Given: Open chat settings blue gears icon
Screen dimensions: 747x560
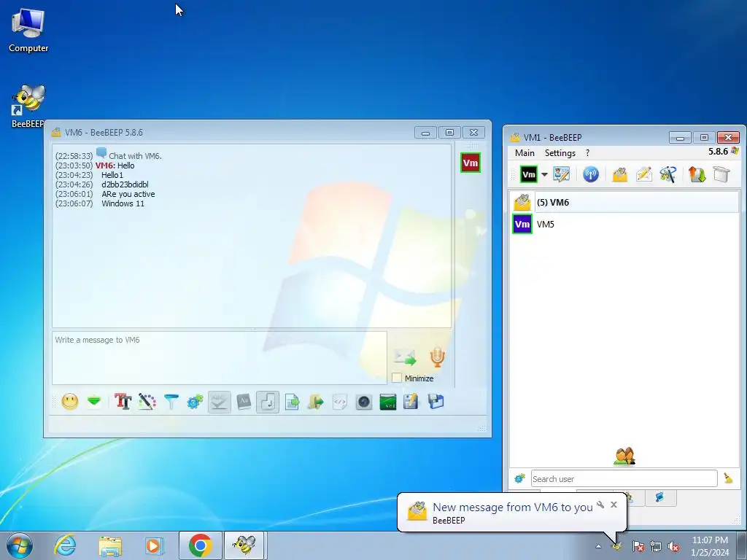Looking at the screenshot, I should [x=196, y=402].
